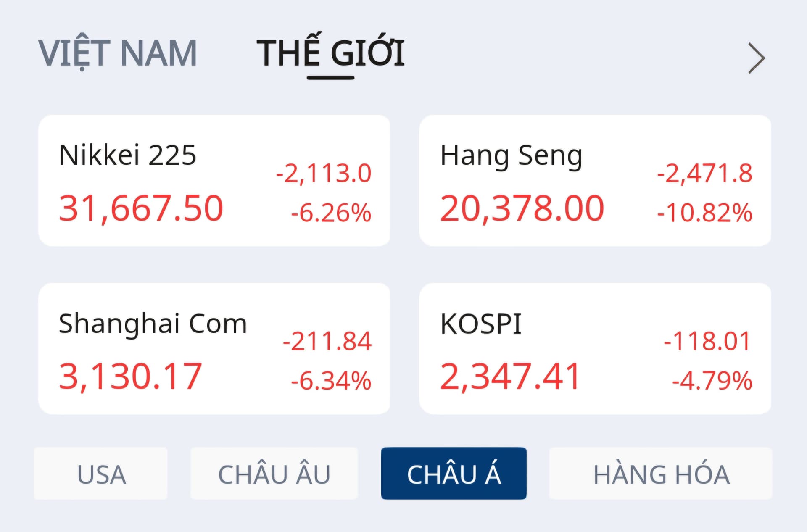Click the -6.26% Nikkei percent change
The height and width of the screenshot is (532, 807).
click(x=331, y=213)
